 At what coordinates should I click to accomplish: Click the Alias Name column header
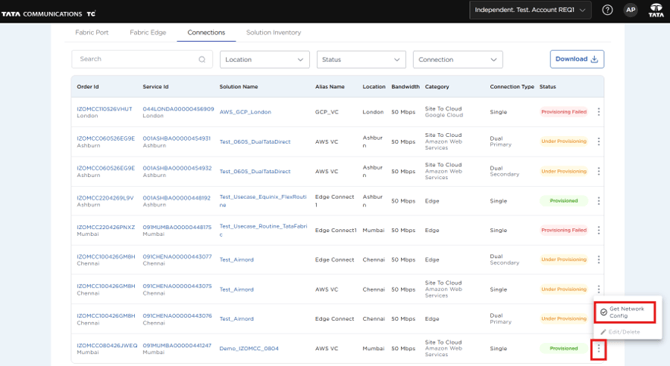coord(329,87)
